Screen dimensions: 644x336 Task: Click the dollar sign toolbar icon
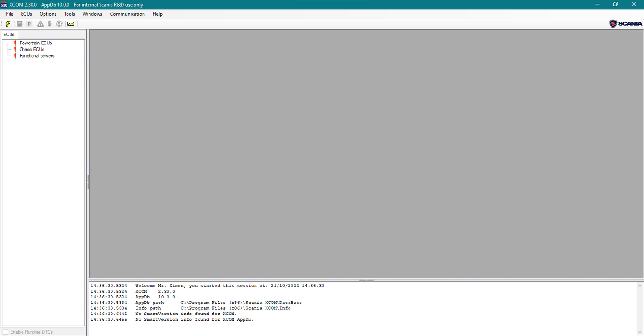pos(49,23)
